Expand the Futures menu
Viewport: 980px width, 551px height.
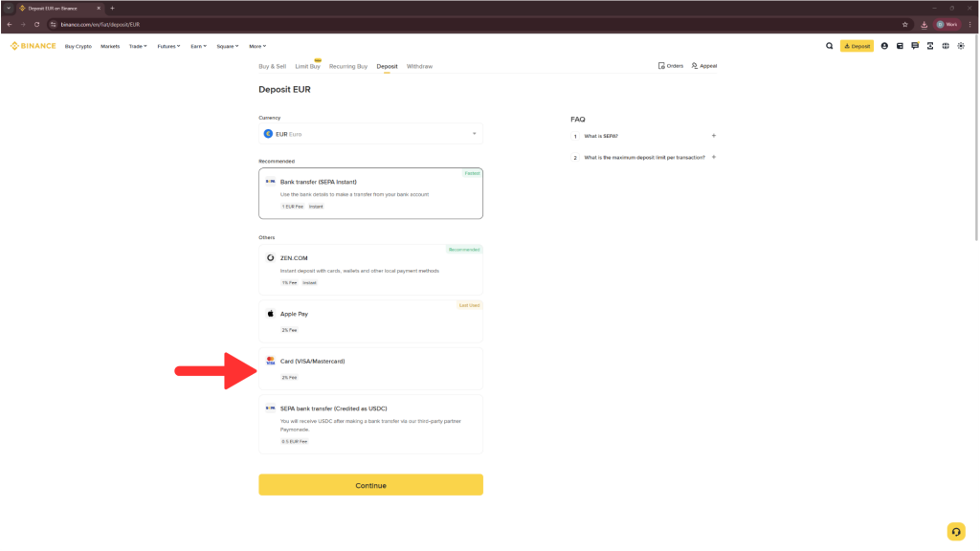(x=168, y=46)
